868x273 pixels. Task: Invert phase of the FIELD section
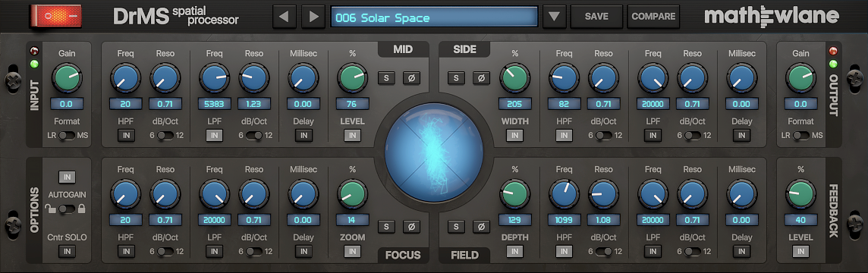click(x=481, y=226)
